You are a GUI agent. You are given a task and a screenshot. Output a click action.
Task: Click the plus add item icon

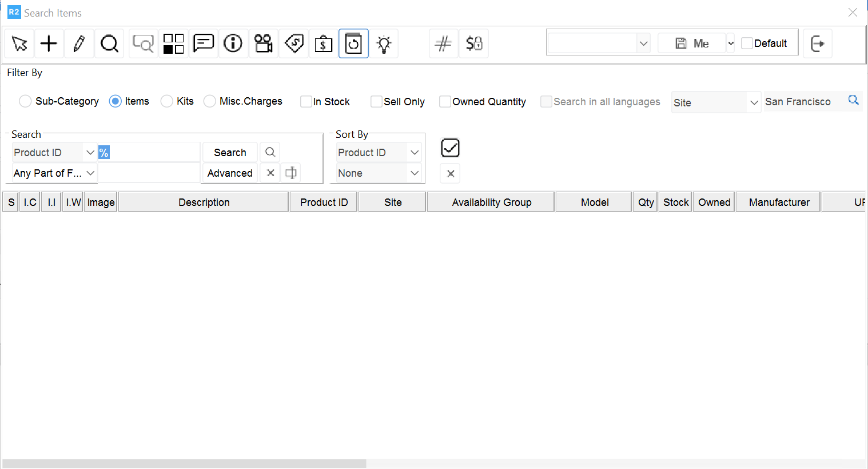49,43
